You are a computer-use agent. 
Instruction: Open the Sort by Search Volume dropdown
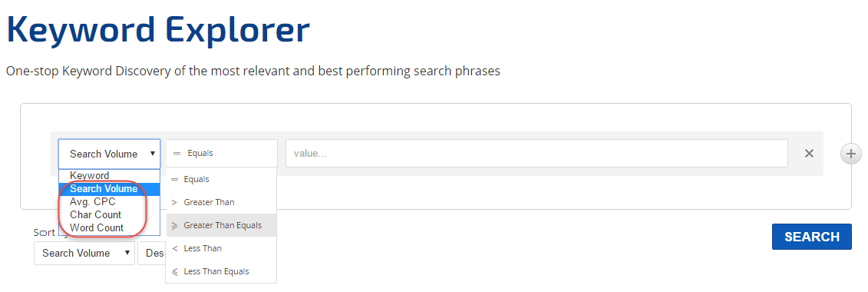coord(84,253)
